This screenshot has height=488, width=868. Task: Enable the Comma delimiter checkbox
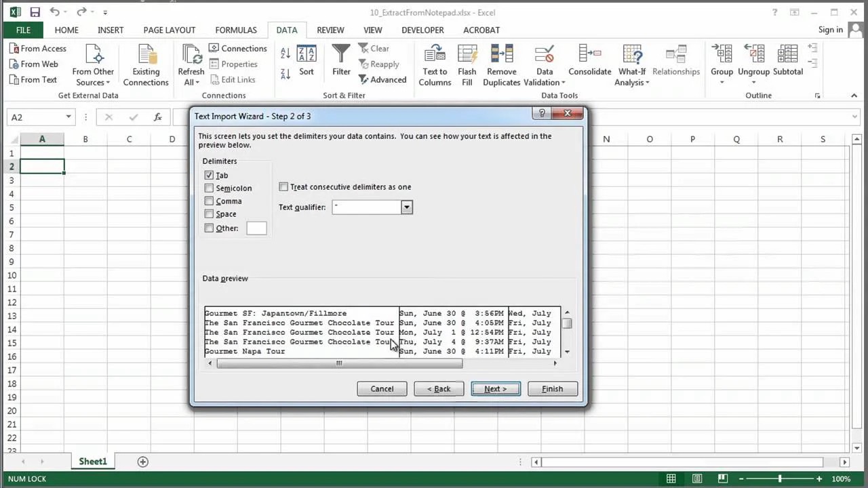coord(209,201)
